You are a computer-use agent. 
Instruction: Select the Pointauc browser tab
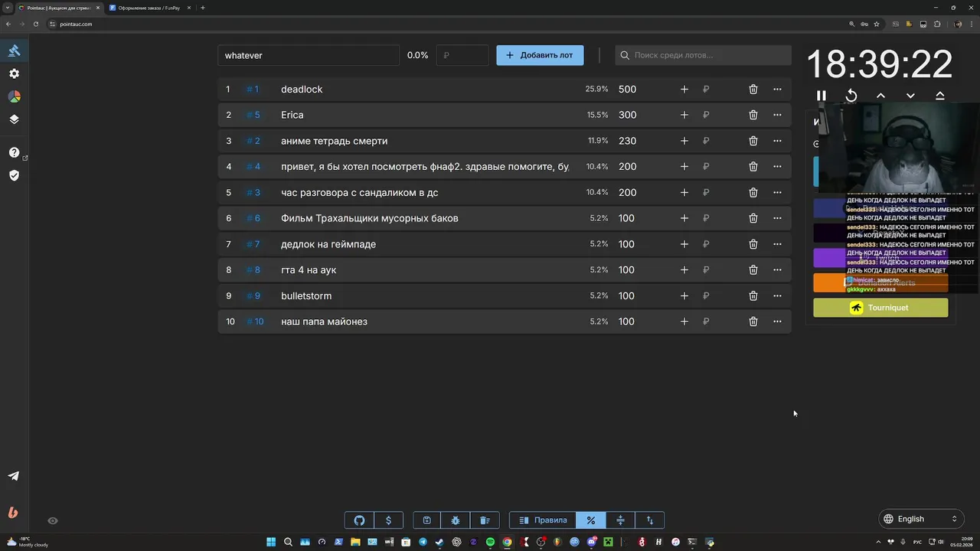(x=59, y=8)
